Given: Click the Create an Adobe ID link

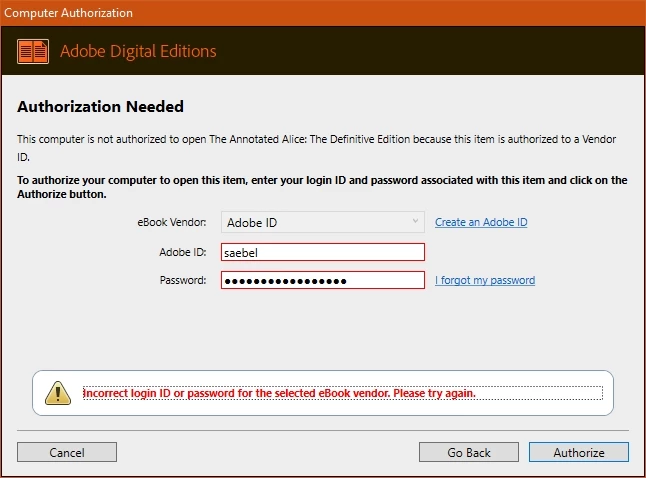Looking at the screenshot, I should coord(481,222).
